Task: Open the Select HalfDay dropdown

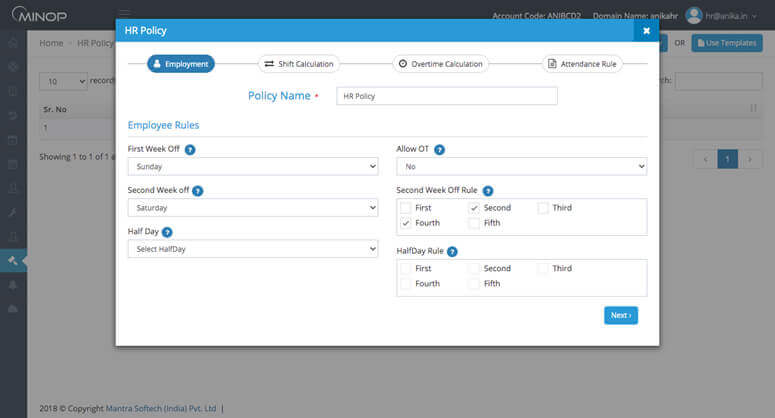Action: pyautogui.click(x=252, y=248)
